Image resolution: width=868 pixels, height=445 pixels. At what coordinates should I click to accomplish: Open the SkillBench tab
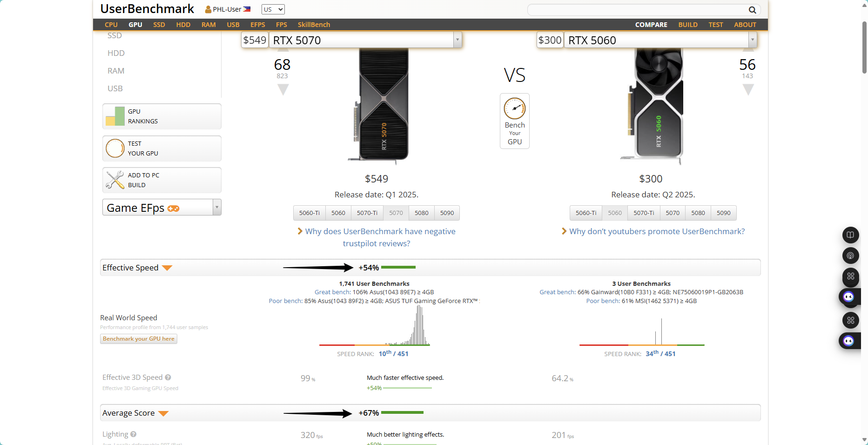tap(314, 25)
